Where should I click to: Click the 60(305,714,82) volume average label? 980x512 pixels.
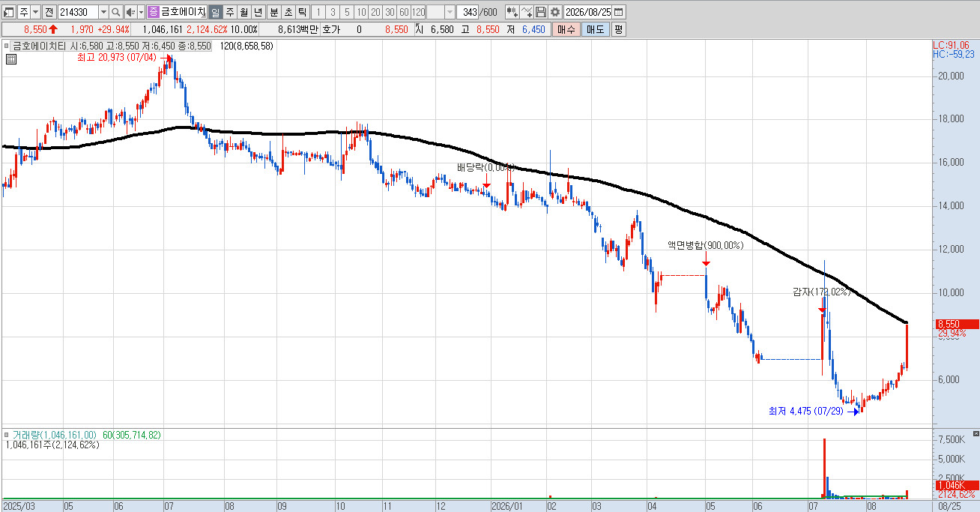click(x=131, y=435)
